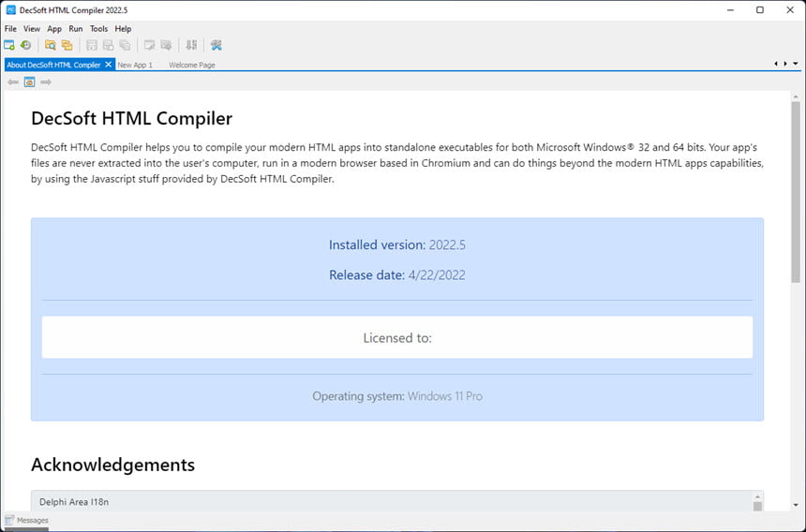Open the View menu
Screen dimensions: 806x532
tap(31, 29)
